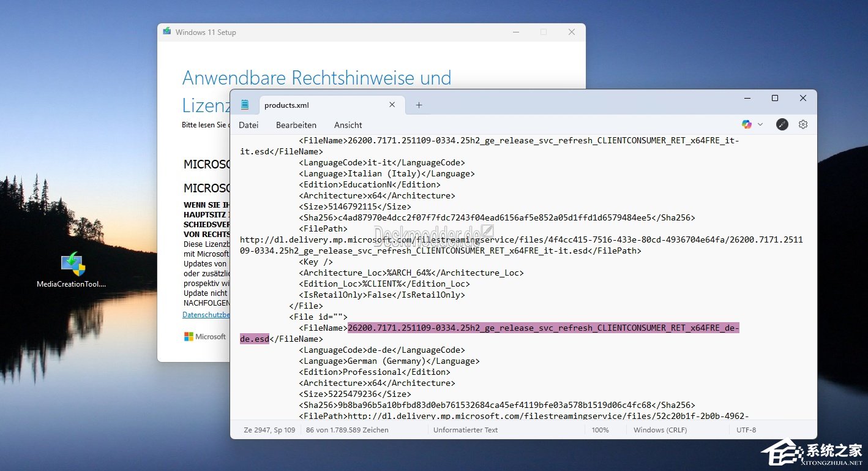Open Notepad settings via the gear icon
Screen dimensions: 868x471
[x=803, y=124]
